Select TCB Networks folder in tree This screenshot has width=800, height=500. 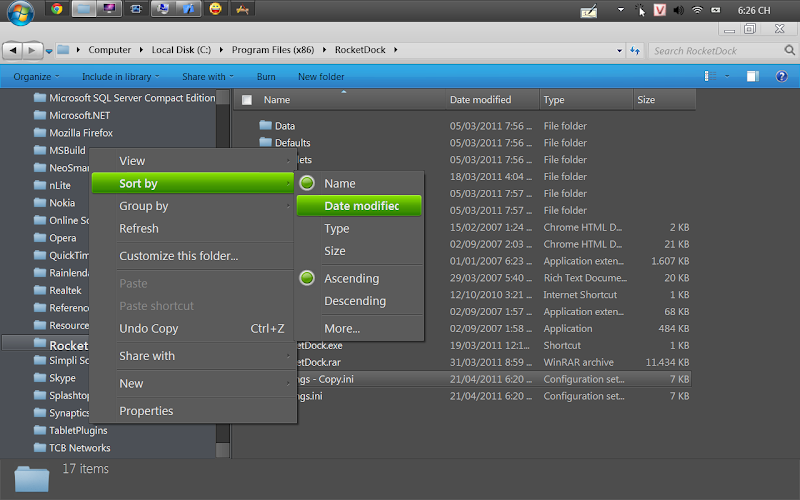click(x=72, y=448)
